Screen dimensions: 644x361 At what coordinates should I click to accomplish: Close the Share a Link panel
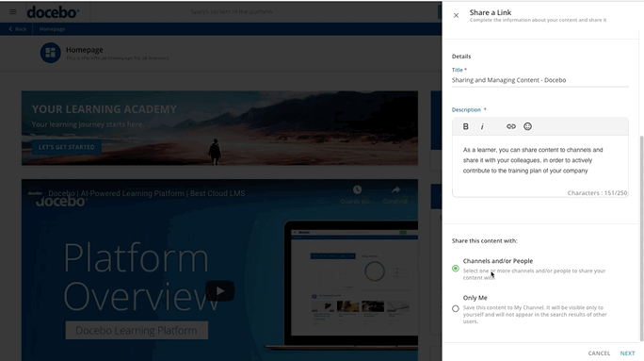point(456,16)
